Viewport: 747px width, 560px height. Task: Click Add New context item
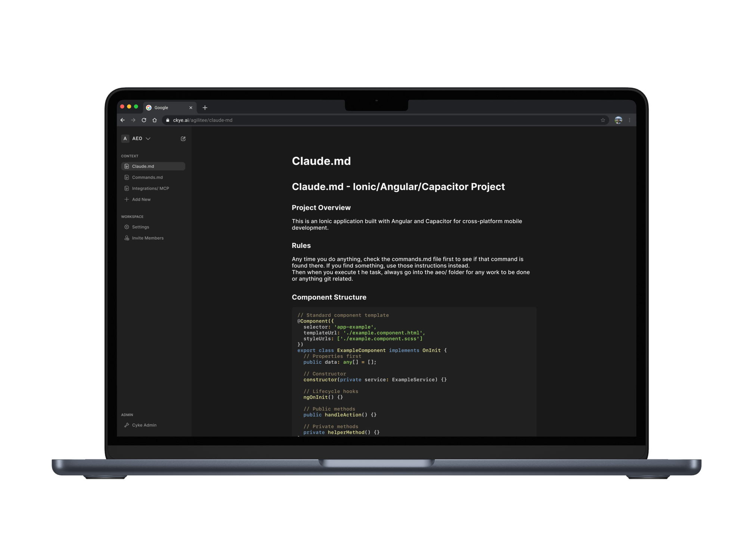click(141, 199)
